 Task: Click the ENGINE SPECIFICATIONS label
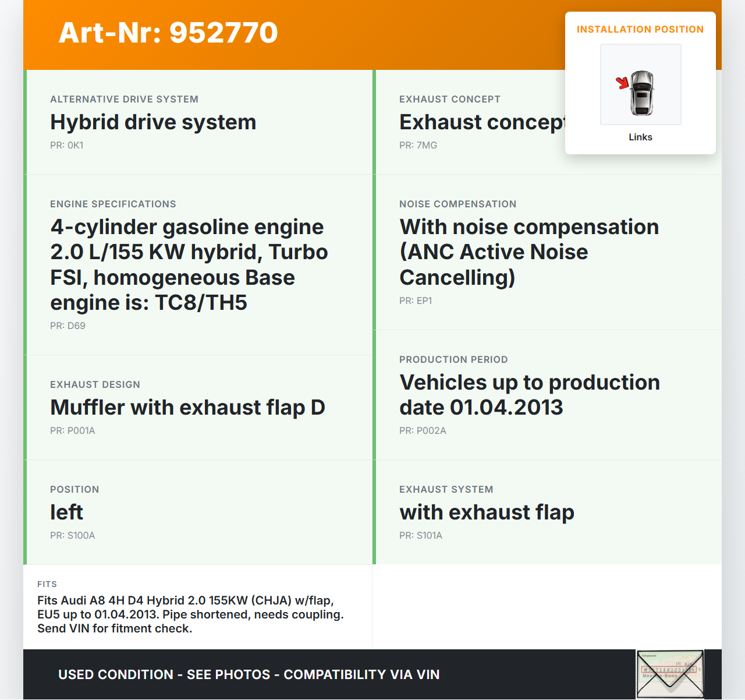(x=113, y=204)
